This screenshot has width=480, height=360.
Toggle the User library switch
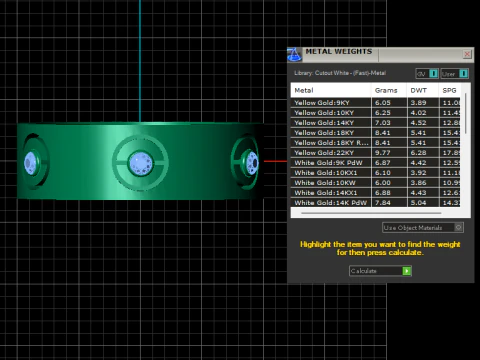coord(455,74)
